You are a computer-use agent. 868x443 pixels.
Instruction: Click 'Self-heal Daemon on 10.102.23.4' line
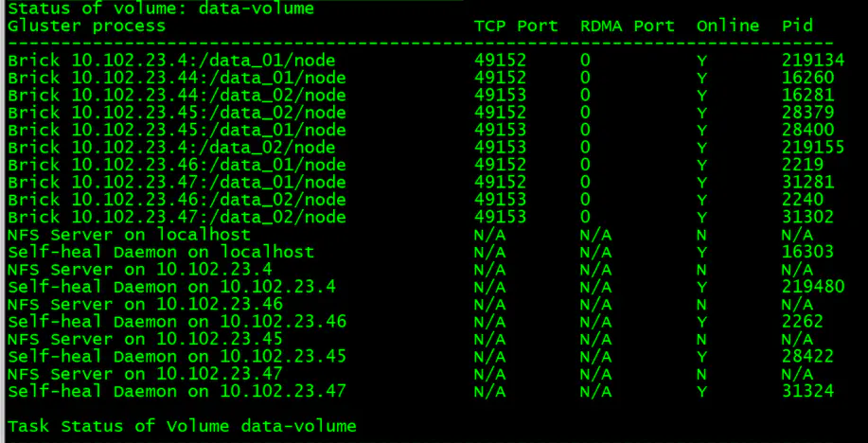[x=171, y=287]
